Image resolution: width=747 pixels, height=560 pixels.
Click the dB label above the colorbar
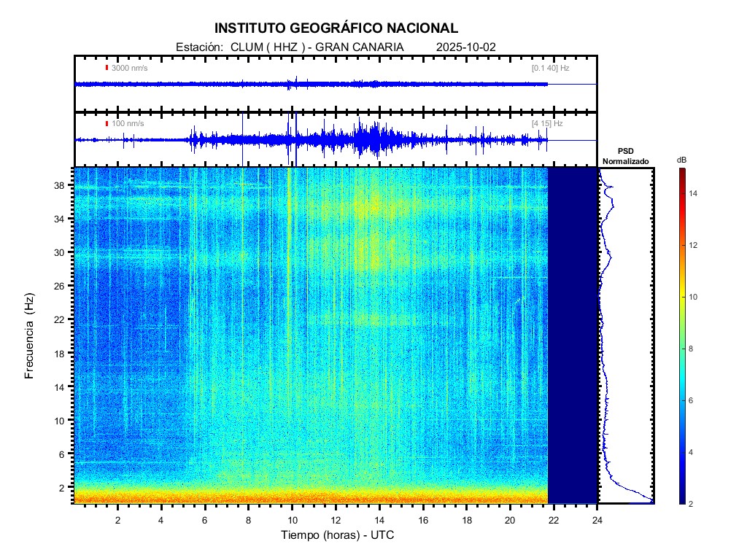[681, 159]
